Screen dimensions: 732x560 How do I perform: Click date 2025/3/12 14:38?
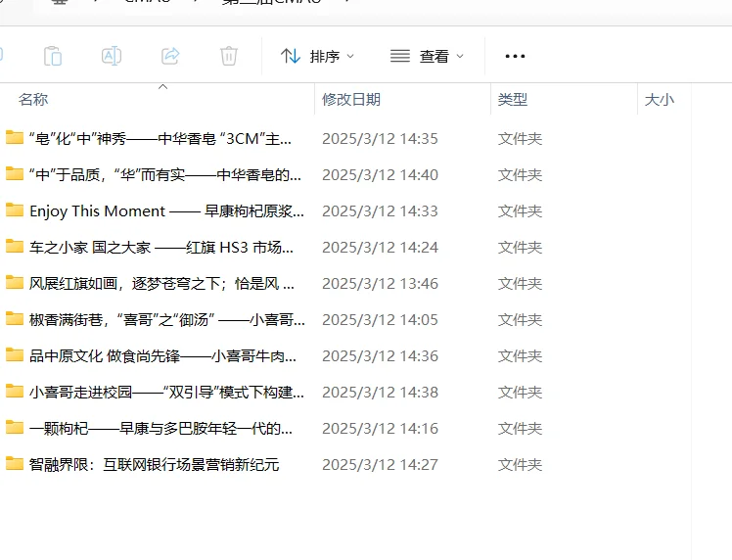click(x=380, y=393)
